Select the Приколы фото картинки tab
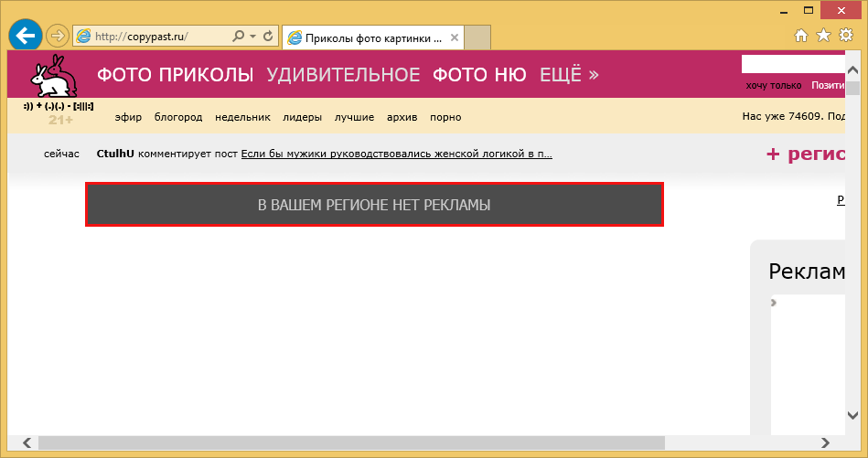Screen dimensions: 868x458 [x=372, y=38]
